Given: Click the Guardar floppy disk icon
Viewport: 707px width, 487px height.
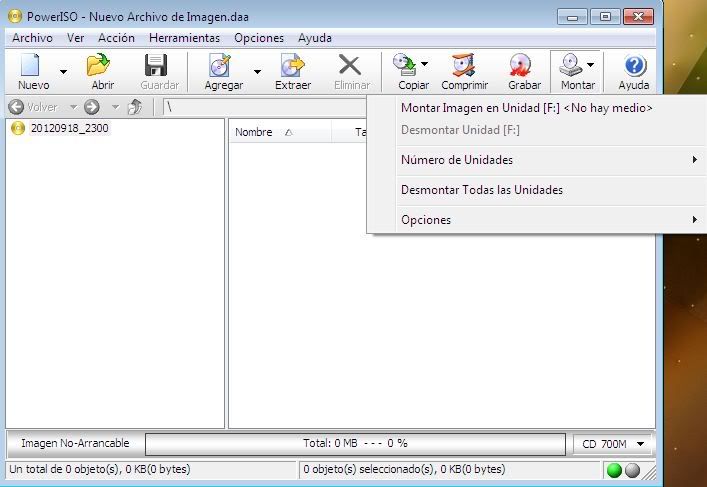Looking at the screenshot, I should (156, 65).
